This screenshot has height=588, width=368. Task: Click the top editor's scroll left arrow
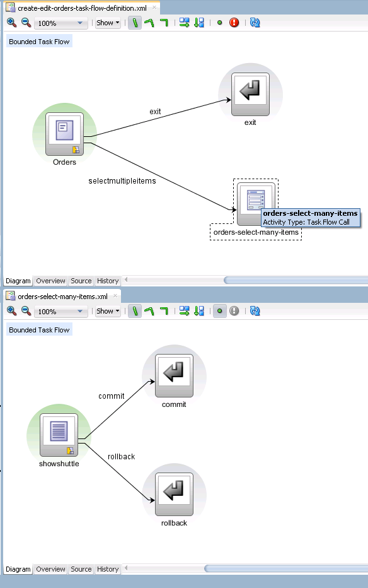126,279
